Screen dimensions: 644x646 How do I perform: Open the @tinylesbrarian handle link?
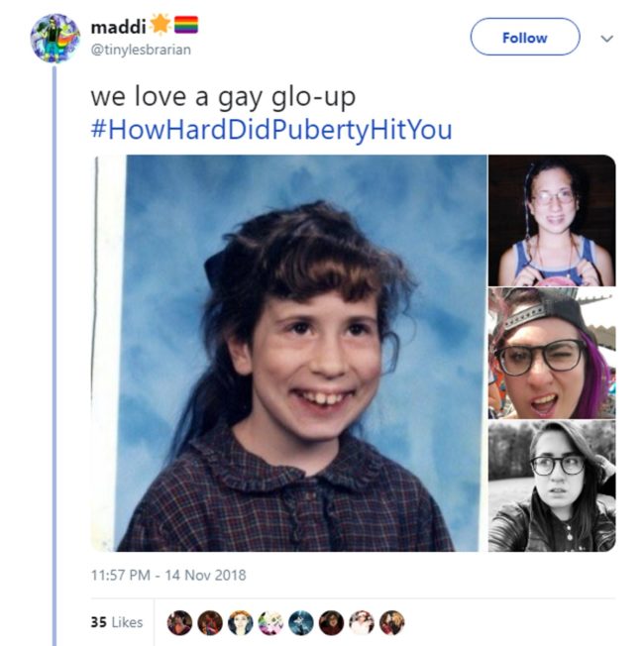pos(141,50)
